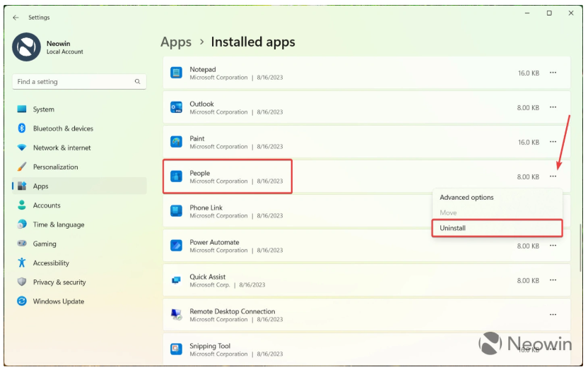The height and width of the screenshot is (372, 588).
Task: Click the Notepad app icon
Action: (x=176, y=73)
